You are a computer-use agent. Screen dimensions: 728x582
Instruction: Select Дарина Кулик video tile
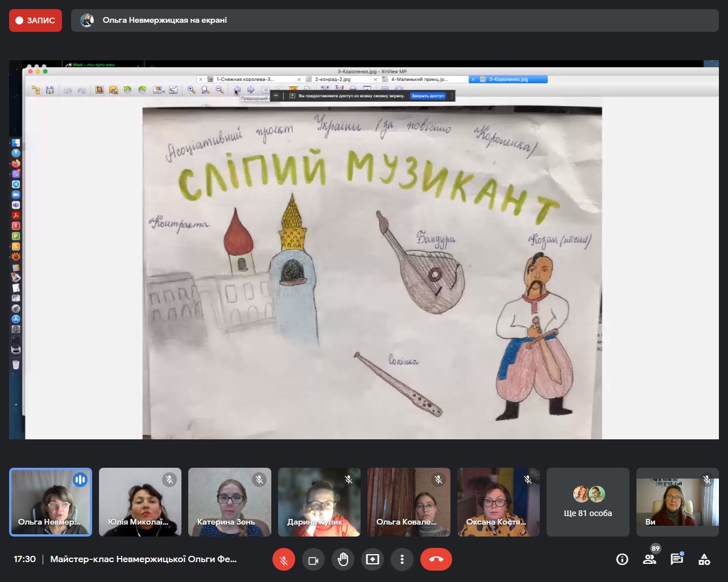point(319,502)
